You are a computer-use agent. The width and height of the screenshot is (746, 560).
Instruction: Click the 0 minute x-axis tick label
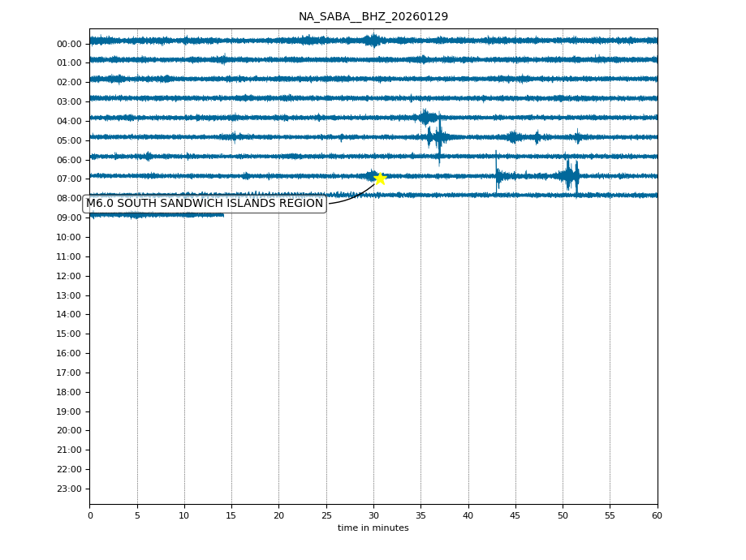(x=90, y=515)
